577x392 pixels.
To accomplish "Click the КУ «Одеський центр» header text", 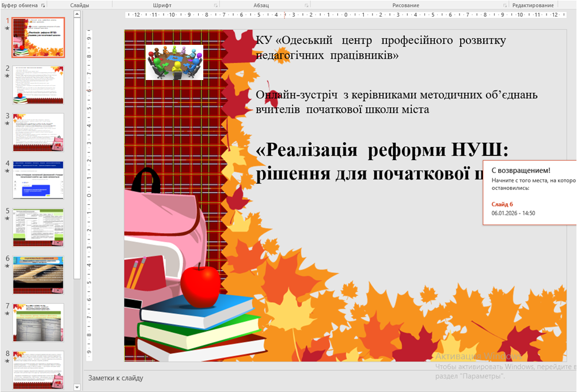I will point(381,48).
